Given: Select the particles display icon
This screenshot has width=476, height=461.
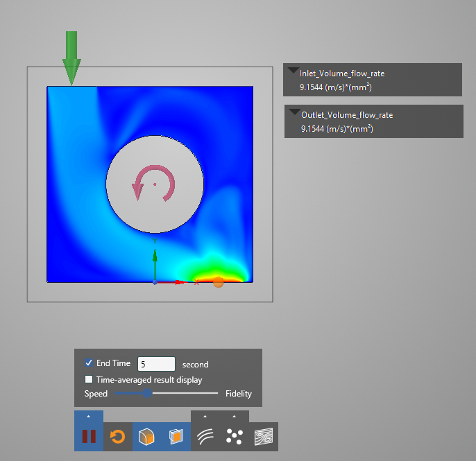Looking at the screenshot, I should coord(235,437).
